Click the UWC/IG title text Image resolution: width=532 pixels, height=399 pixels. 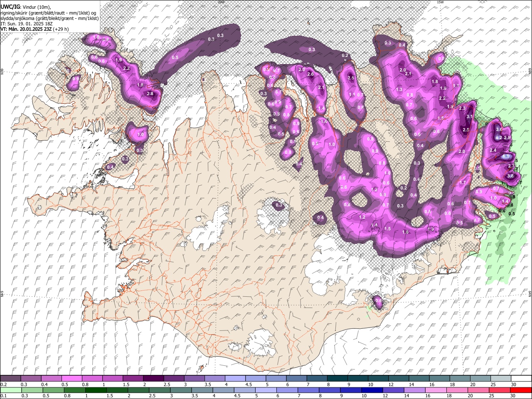[10, 7]
